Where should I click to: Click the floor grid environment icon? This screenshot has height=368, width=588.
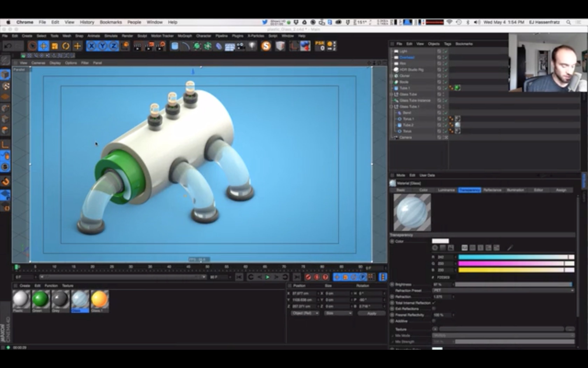click(x=230, y=46)
